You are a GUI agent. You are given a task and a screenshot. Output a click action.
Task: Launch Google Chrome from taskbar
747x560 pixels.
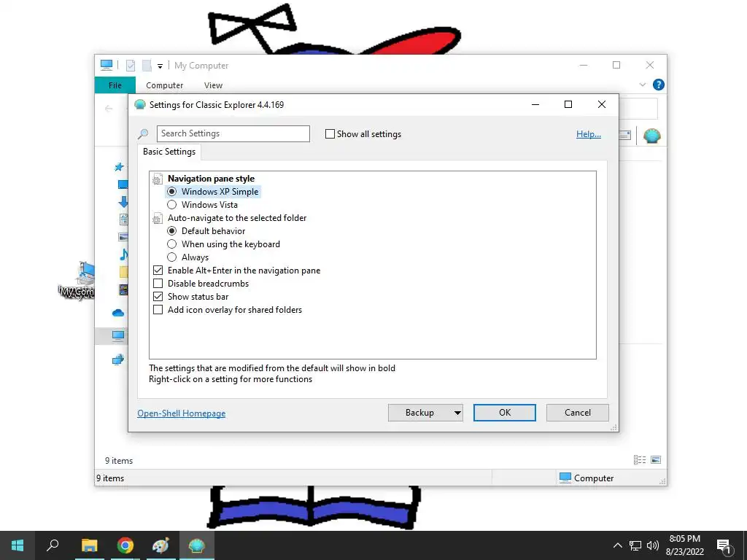125,545
